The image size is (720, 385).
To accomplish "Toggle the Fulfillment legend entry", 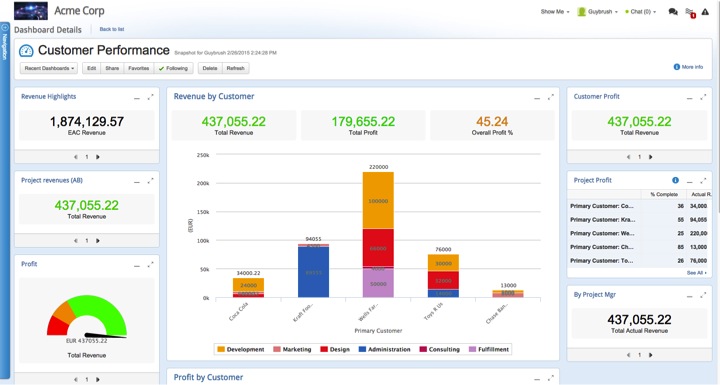I will coord(489,349).
